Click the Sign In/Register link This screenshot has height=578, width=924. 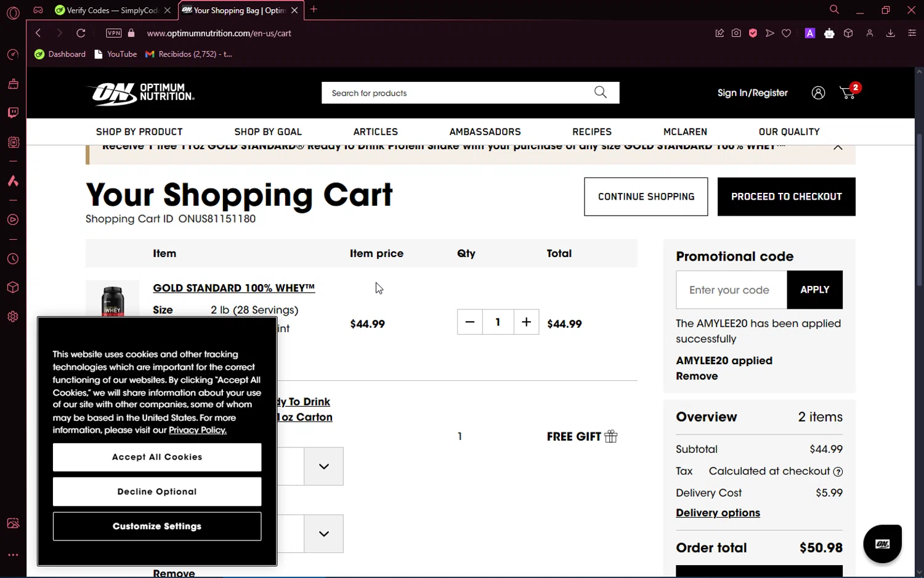point(753,93)
